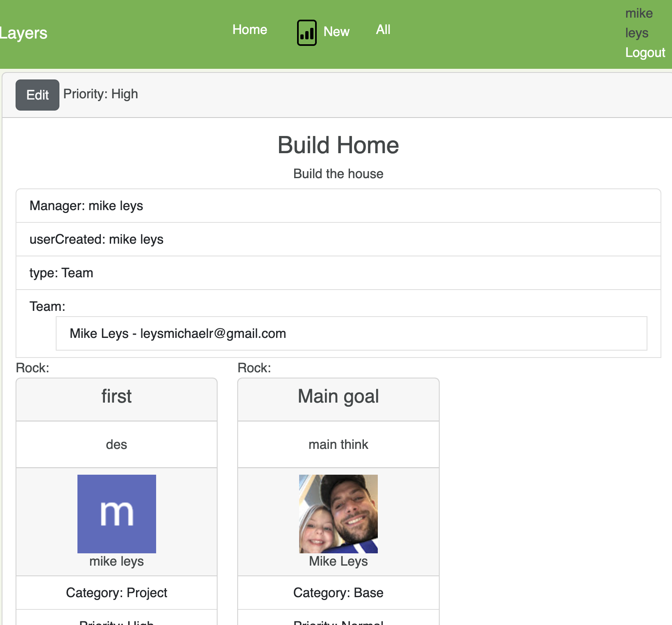Click the Edit button
This screenshot has height=625, width=672.
coord(37,95)
